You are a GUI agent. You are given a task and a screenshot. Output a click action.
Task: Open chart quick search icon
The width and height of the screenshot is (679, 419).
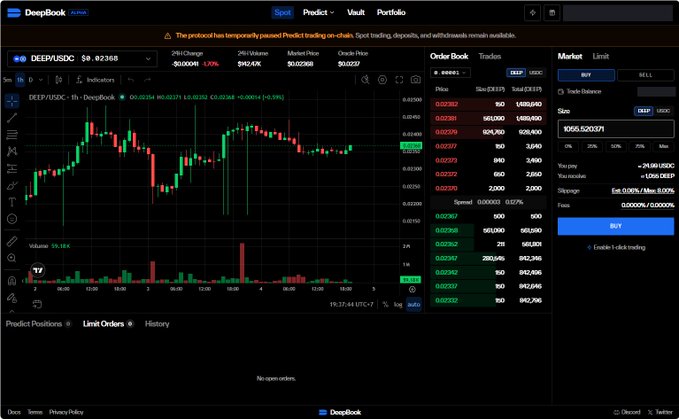(x=365, y=80)
